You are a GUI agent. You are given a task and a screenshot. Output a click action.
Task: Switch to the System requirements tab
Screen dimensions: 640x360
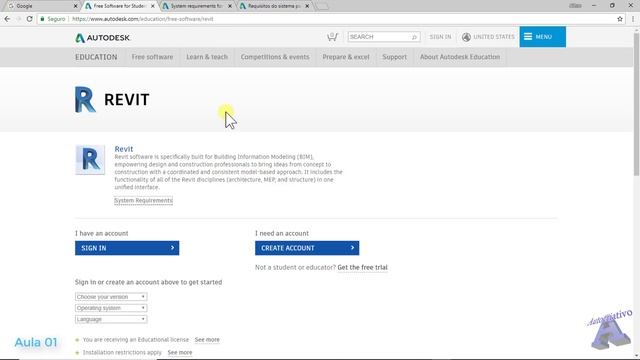pyautogui.click(x=197, y=6)
